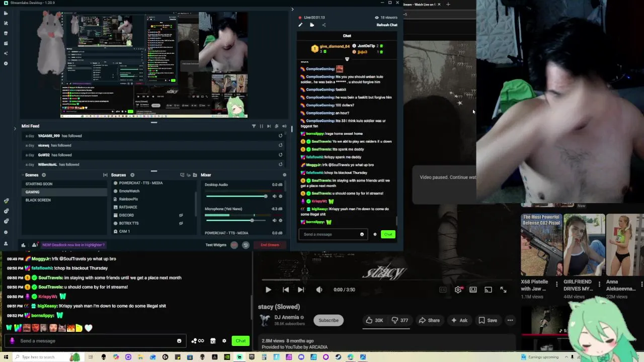
Task: Click Refresh Chat in Streamlabs
Action: click(x=387, y=25)
